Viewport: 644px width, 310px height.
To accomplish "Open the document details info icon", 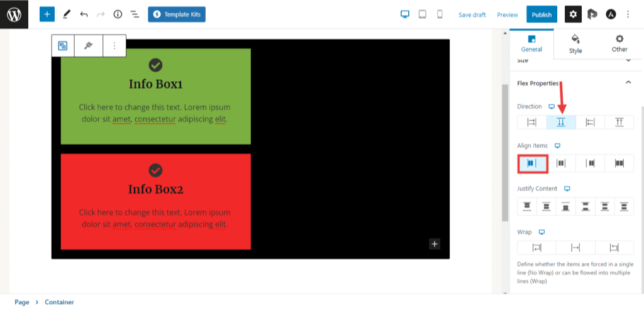I will tap(118, 14).
